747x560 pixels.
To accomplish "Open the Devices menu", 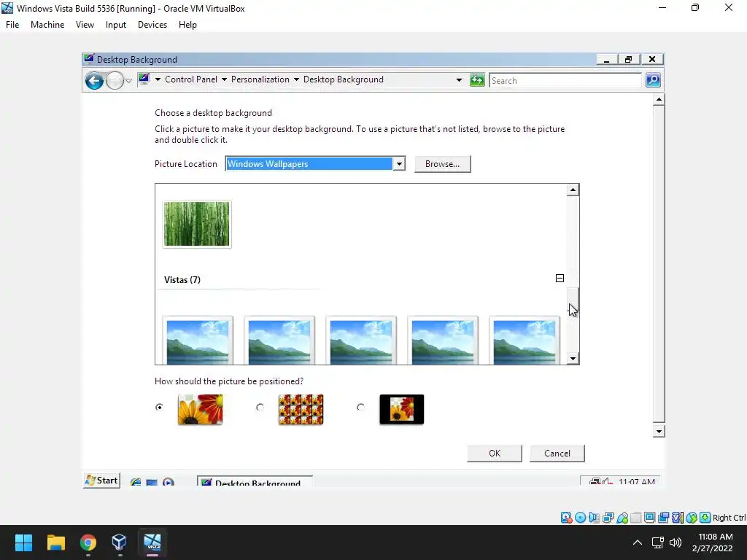I will click(152, 25).
